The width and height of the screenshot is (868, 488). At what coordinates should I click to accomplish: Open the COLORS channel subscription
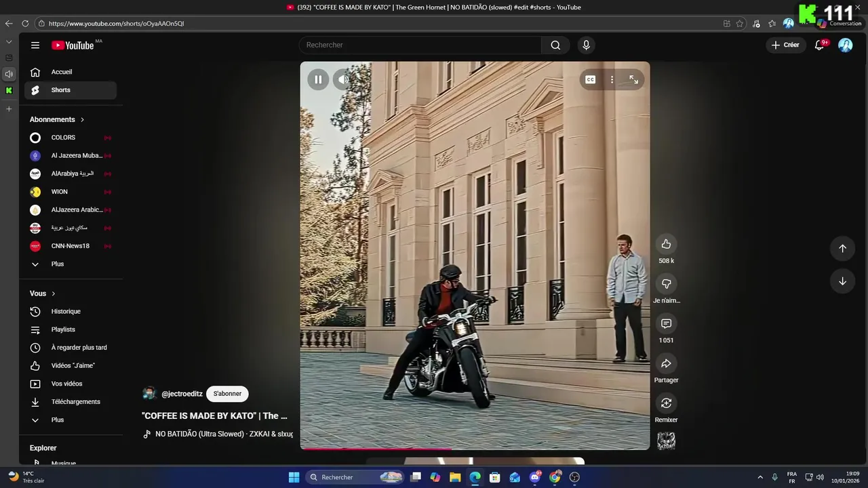pos(71,138)
